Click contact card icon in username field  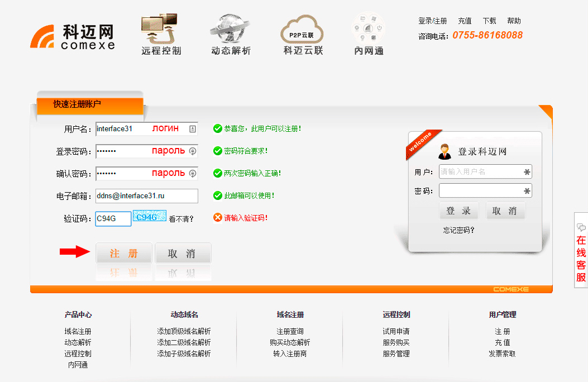click(x=193, y=129)
